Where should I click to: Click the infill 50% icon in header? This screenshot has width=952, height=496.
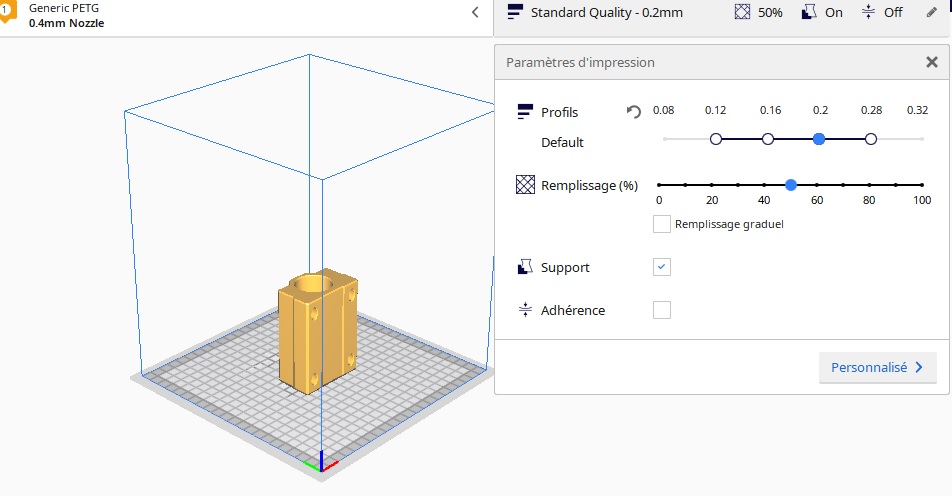[742, 12]
